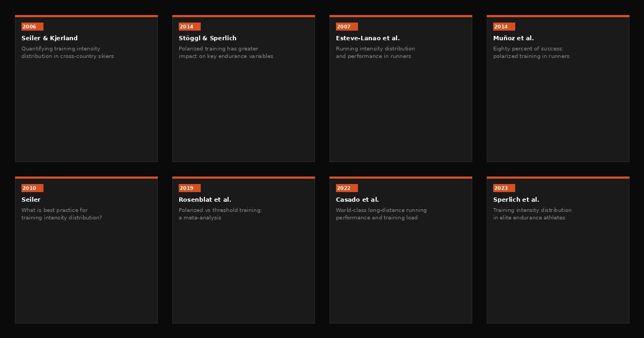Open the Muñoz et al. title
The height and width of the screenshot is (338, 644).
[513, 38]
